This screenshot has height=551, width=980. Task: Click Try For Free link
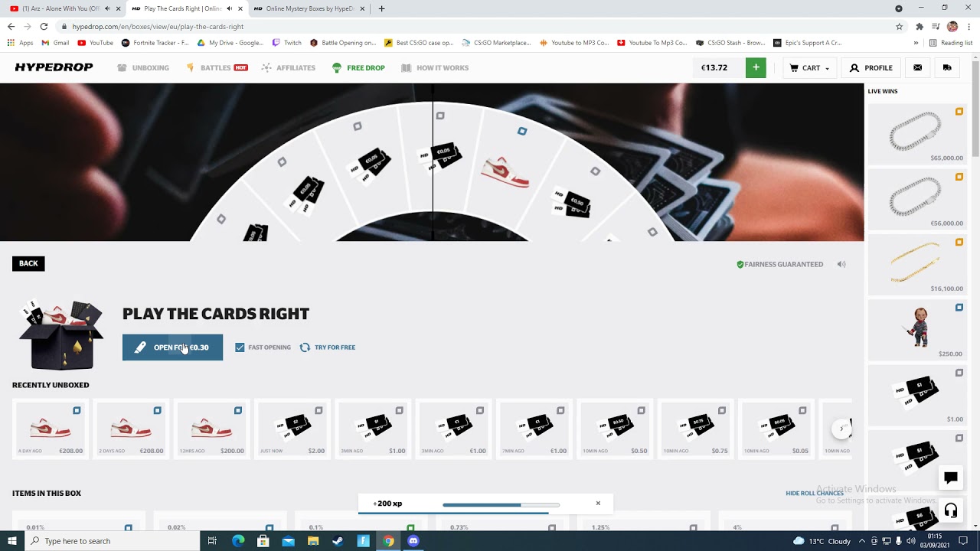(x=328, y=347)
